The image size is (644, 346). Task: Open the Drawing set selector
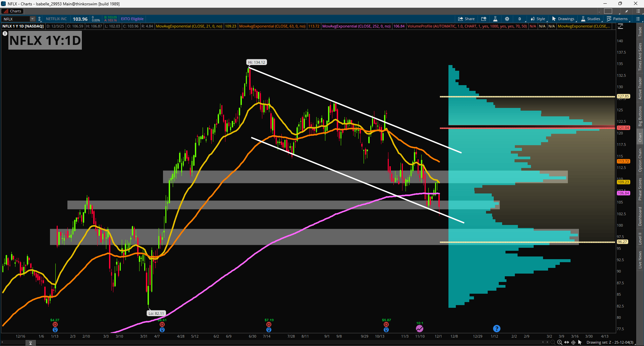pyautogui.click(x=610, y=342)
